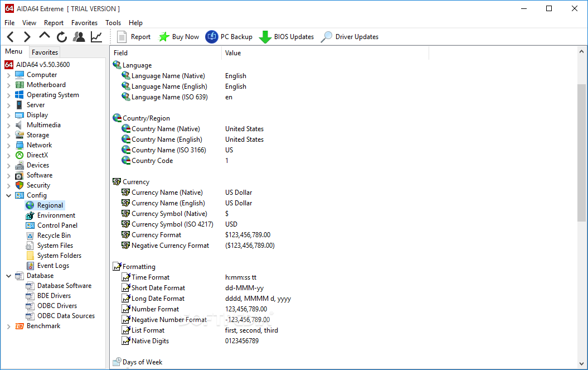The width and height of the screenshot is (588, 370).
Task: Expand the Computer tree node
Action: pos(8,75)
